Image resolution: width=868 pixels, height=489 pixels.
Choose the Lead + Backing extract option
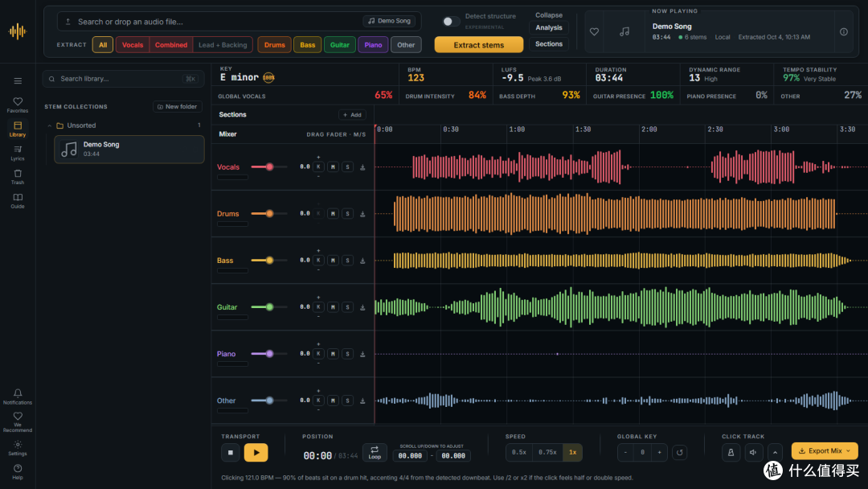pyautogui.click(x=223, y=45)
